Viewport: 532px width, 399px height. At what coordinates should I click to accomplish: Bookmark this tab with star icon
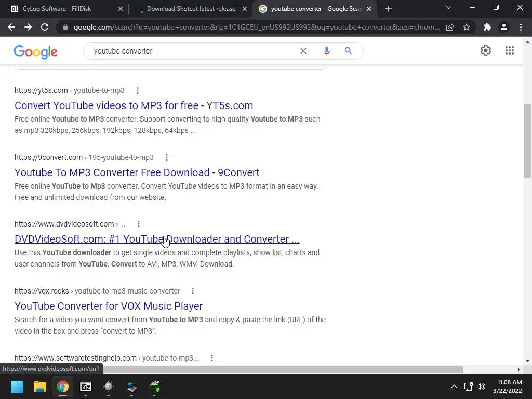coord(467,27)
